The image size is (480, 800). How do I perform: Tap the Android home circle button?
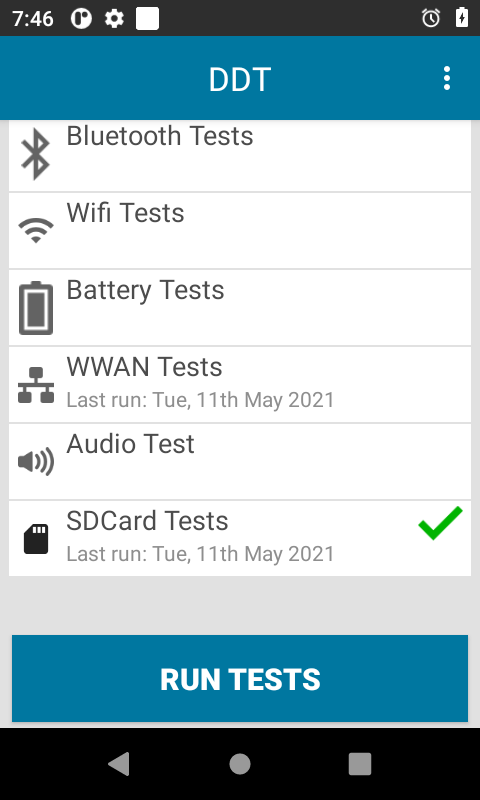pos(240,764)
